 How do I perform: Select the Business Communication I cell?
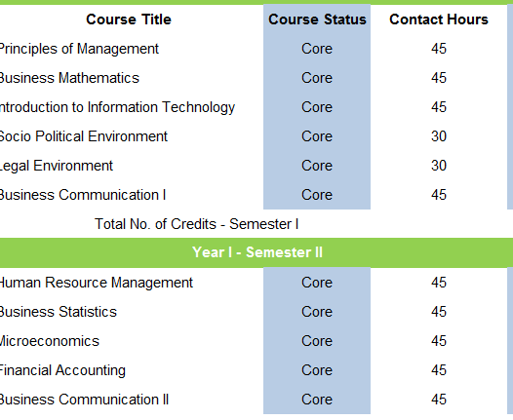click(131, 195)
